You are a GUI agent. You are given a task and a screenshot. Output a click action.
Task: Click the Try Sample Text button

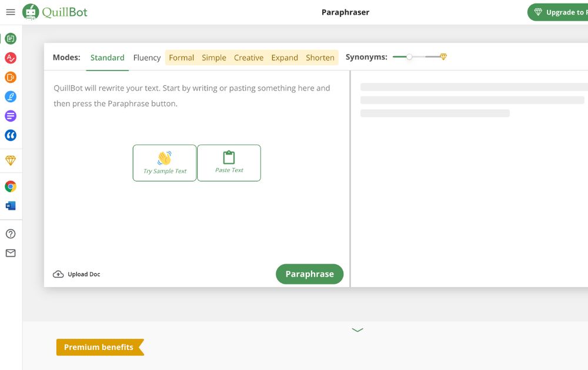click(x=165, y=163)
